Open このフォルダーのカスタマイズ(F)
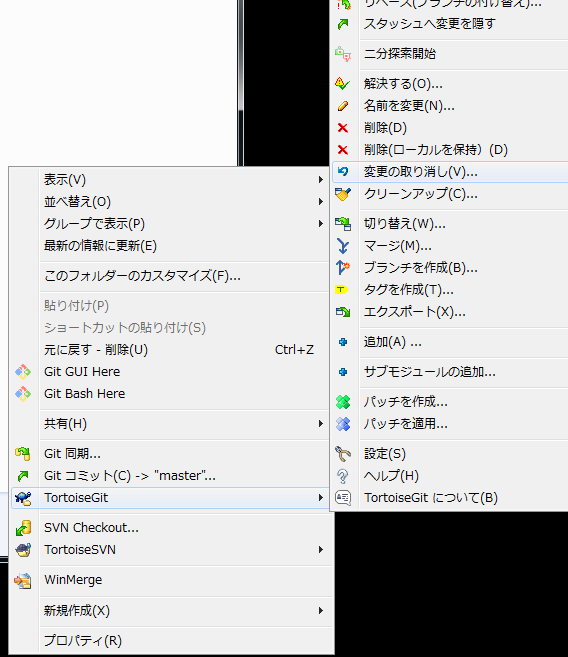The width and height of the screenshot is (568, 657). point(170,276)
